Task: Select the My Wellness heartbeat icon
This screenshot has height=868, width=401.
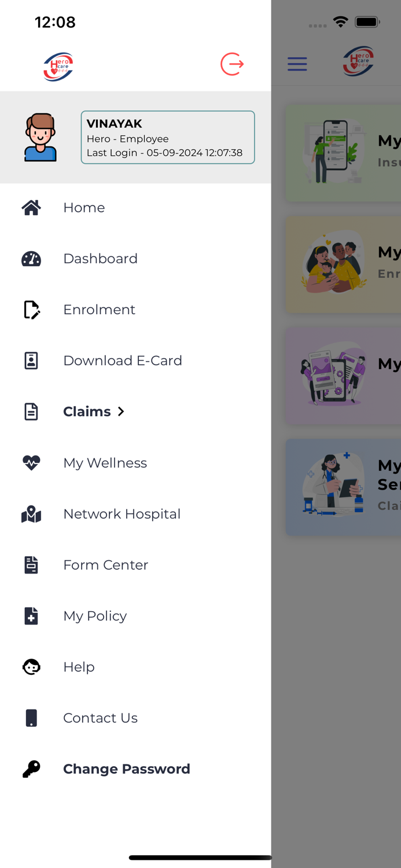Action: click(x=31, y=463)
